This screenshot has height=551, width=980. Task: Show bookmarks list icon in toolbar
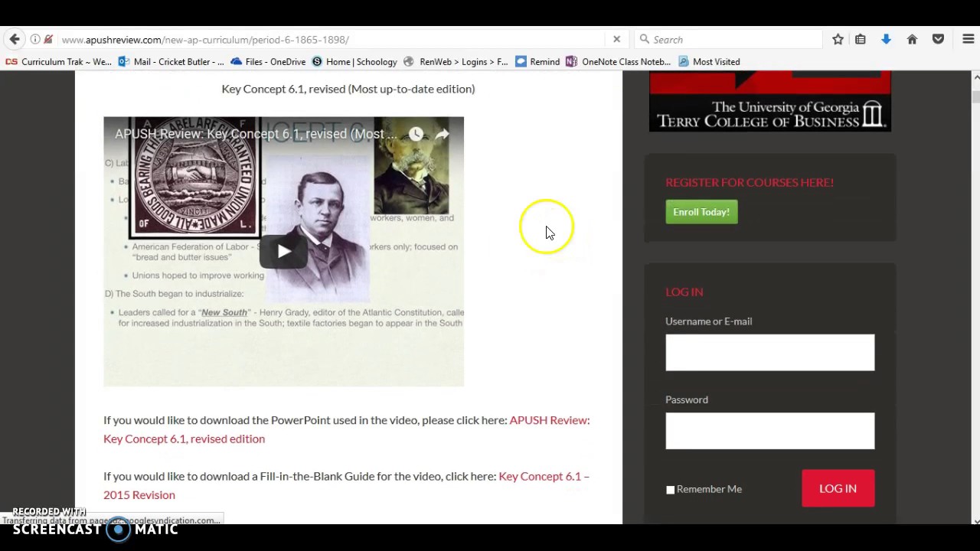coord(861,39)
